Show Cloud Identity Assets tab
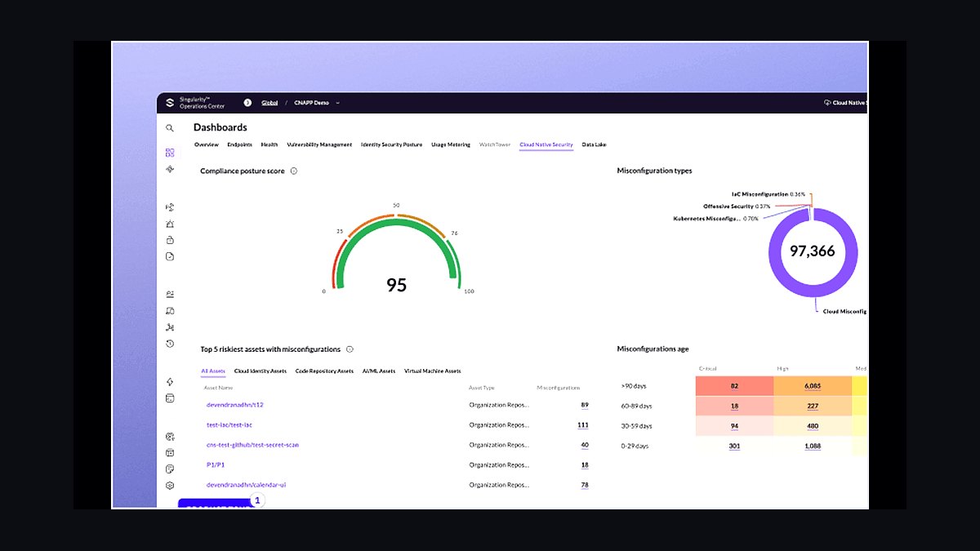 click(261, 371)
